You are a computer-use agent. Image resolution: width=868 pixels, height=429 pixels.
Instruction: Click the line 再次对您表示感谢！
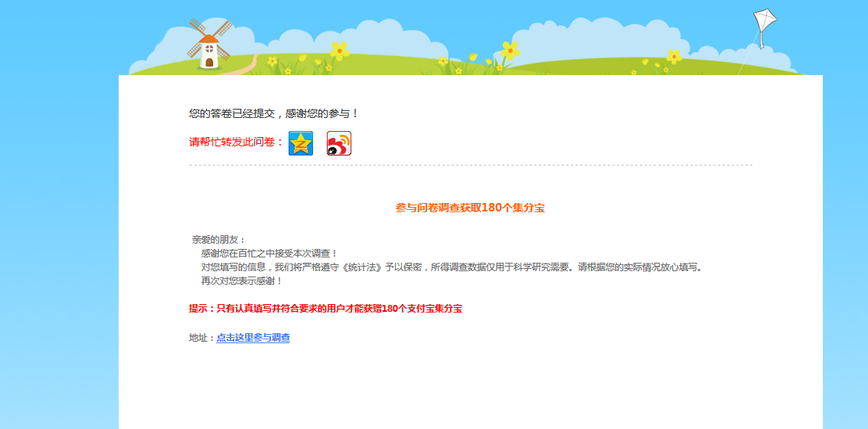coord(242,281)
